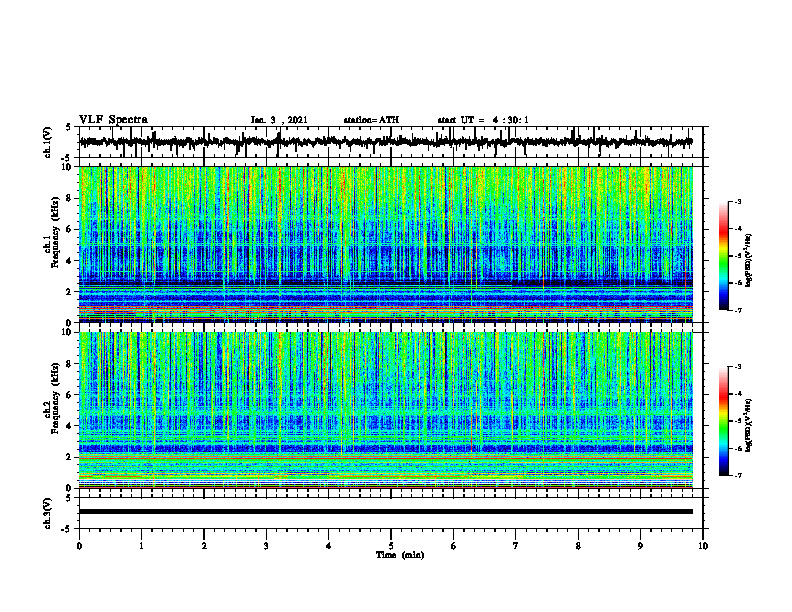Click the "8" kHz tick on ch.1 frequency axis
The image size is (792, 612).
pos(69,198)
